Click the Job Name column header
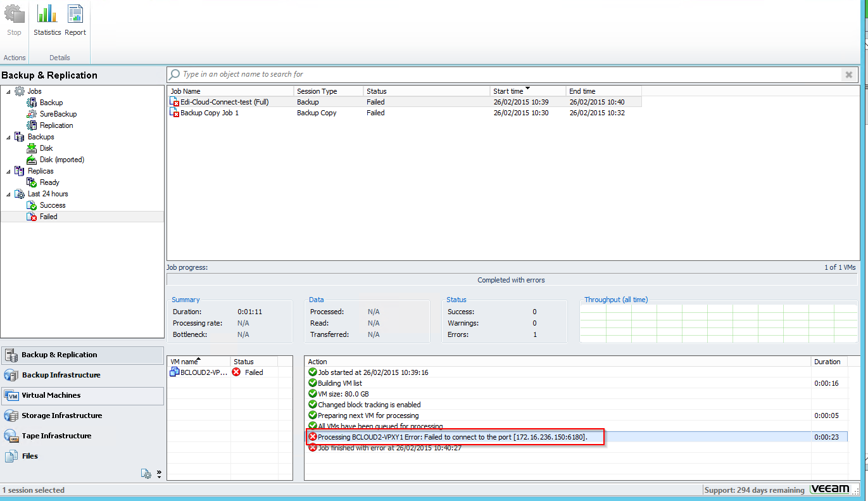The height and width of the screenshot is (501, 868). click(x=231, y=91)
